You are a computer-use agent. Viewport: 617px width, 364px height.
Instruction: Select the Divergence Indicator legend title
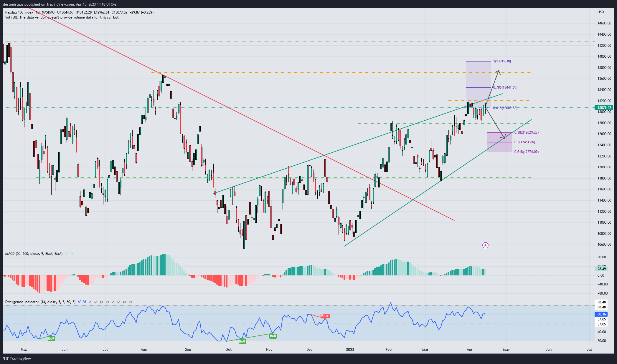pyautogui.click(x=40, y=302)
